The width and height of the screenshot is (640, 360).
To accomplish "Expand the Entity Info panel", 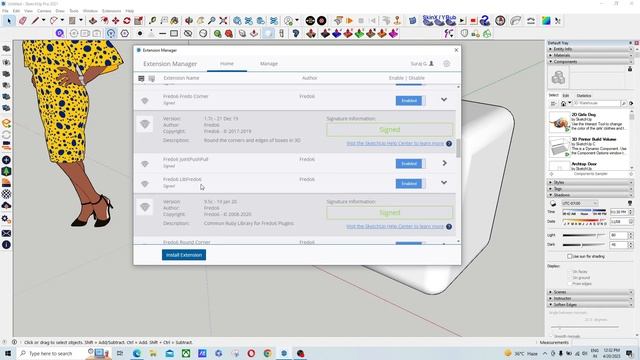I will pos(589,49).
